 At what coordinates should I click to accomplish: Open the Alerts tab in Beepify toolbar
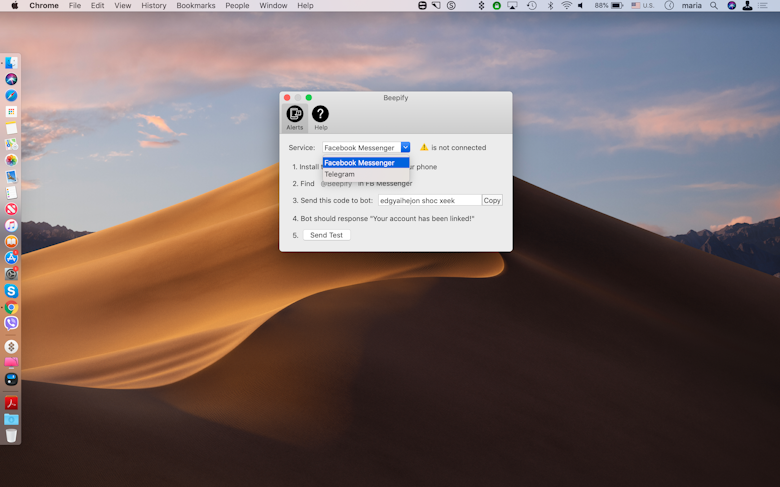(x=294, y=118)
